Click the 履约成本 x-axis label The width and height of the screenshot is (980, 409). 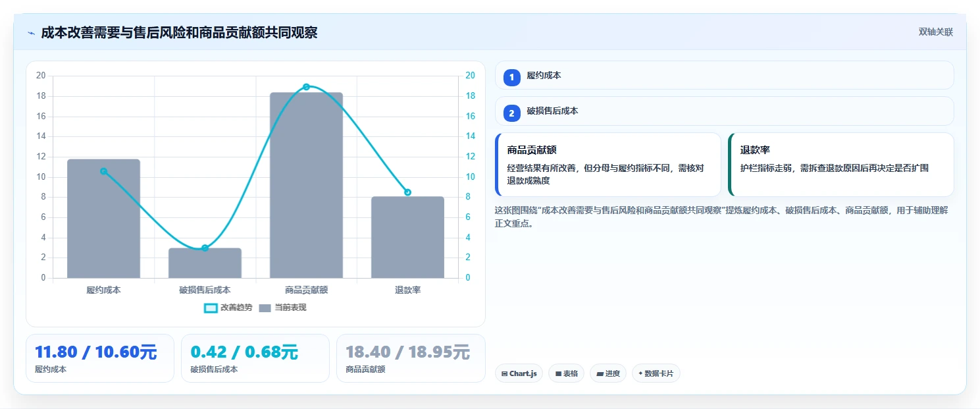coord(103,290)
